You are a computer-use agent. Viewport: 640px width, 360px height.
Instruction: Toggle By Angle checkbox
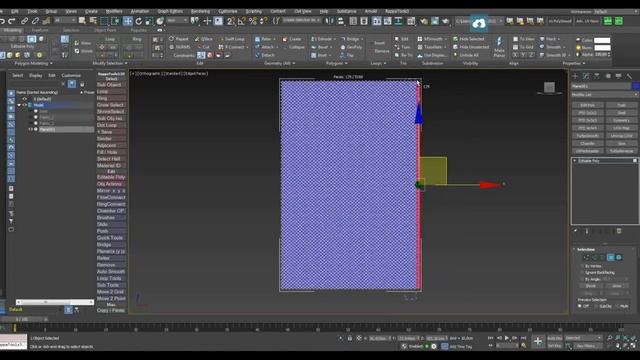582,279
